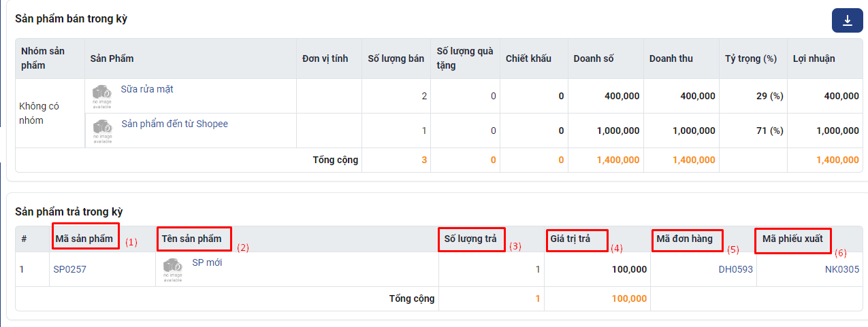The width and height of the screenshot is (868, 327).
Task: Click the download report button
Action: pos(848,20)
